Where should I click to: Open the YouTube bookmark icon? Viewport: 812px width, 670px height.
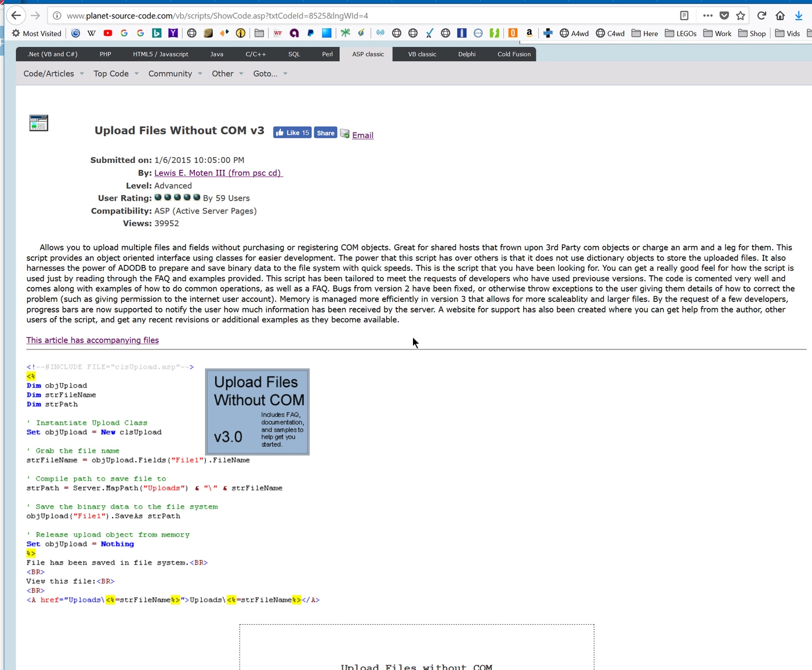pos(108,33)
